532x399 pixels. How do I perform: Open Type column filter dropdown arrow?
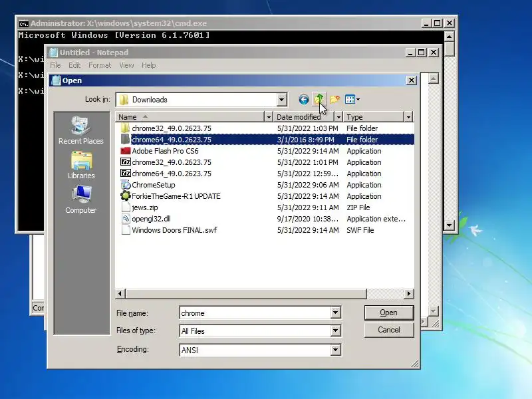(x=408, y=117)
